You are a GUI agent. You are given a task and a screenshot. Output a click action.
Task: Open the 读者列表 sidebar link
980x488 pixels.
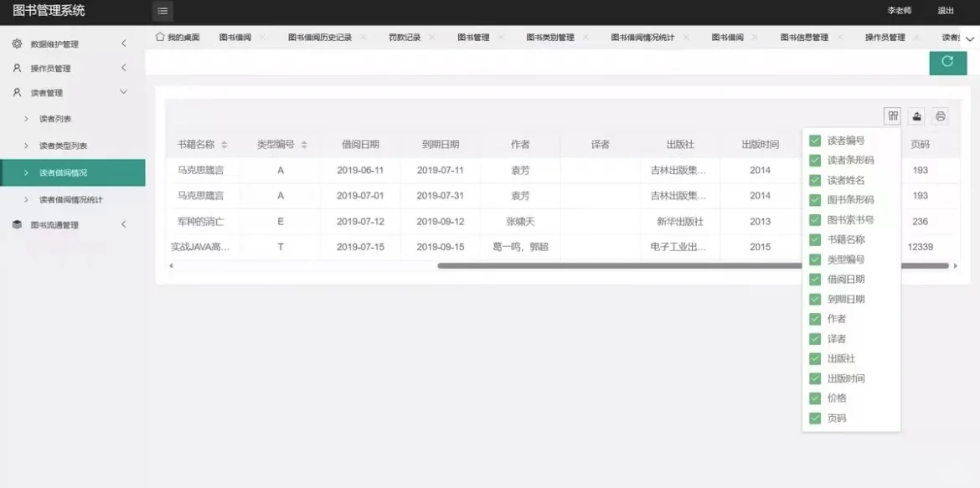(46, 118)
